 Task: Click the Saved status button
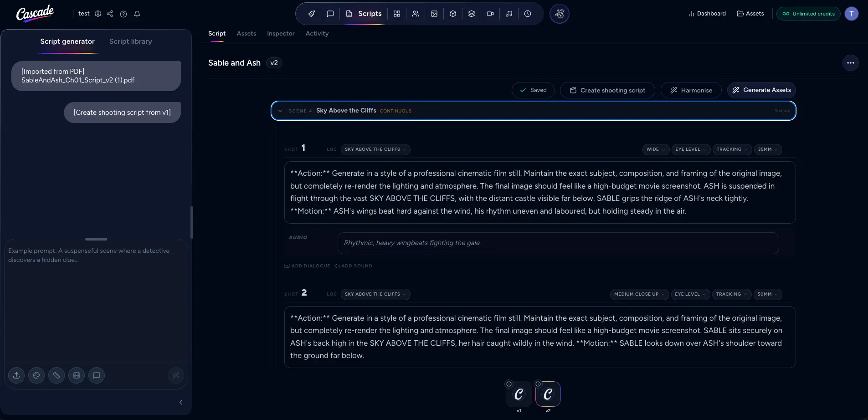pos(533,90)
